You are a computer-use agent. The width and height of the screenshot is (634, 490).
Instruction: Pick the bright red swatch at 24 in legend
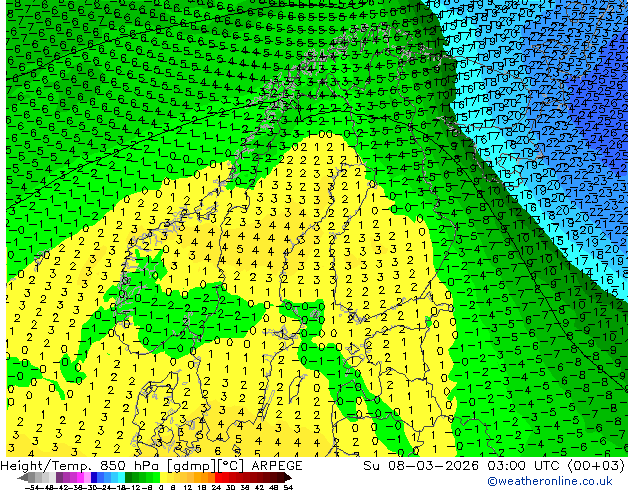(x=218, y=477)
